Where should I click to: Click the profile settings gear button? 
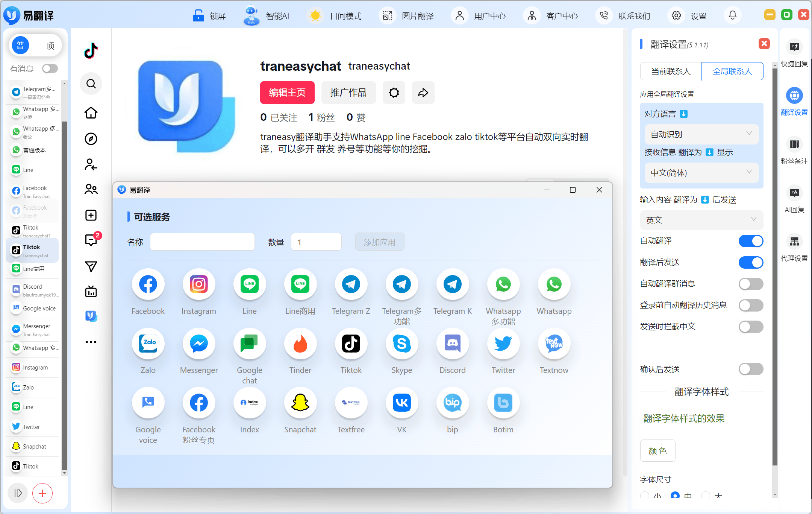tap(394, 93)
